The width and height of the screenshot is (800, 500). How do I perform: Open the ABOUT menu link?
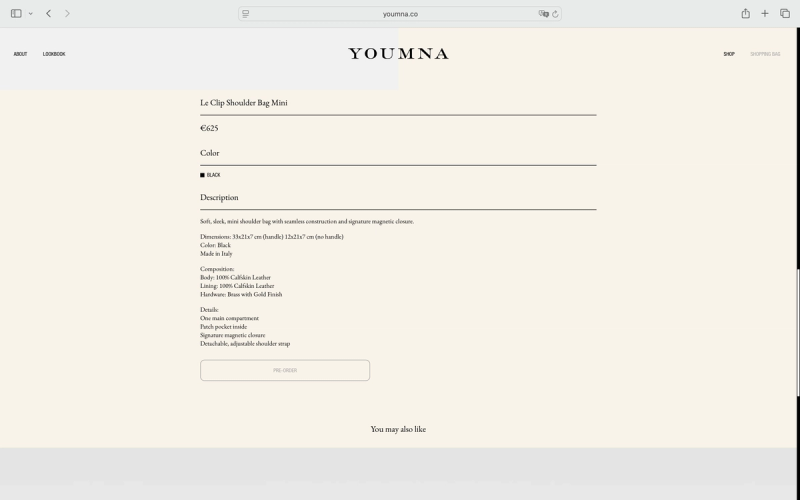[x=20, y=54]
